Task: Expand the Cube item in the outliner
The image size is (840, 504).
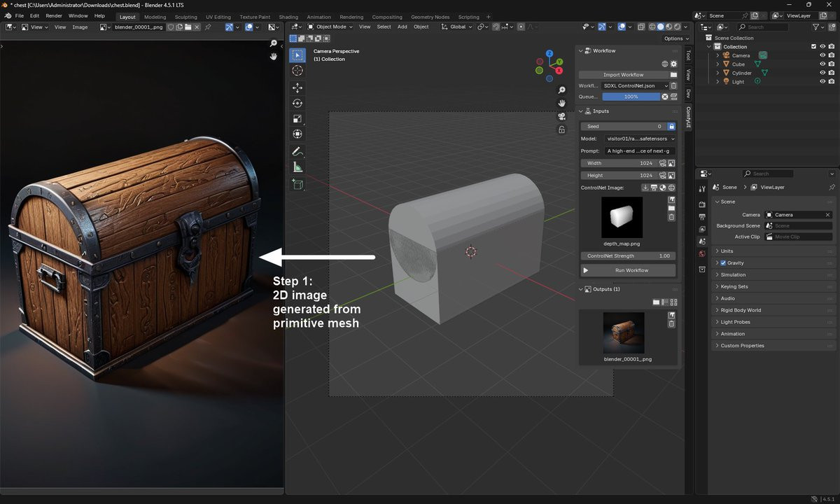Action: 717,64
